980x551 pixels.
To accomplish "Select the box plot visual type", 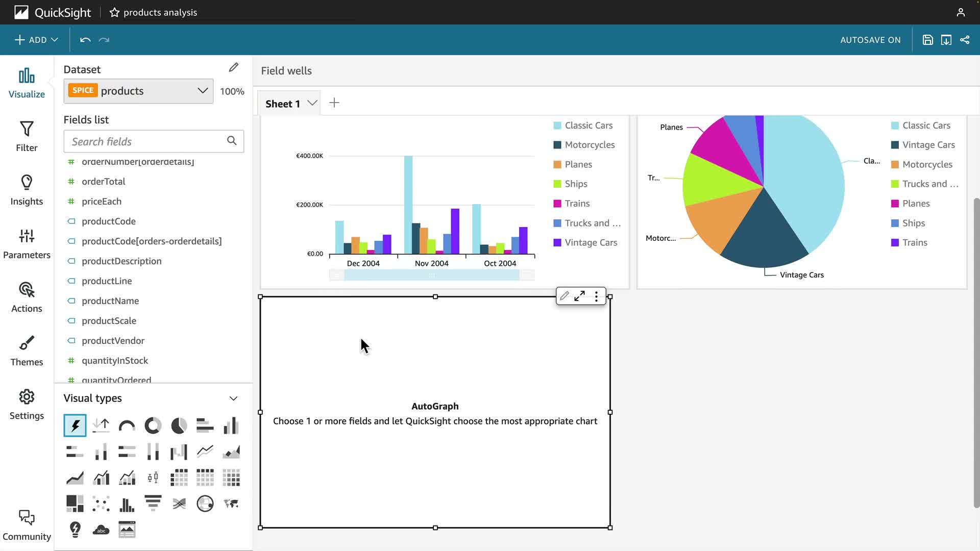I will [x=153, y=478].
